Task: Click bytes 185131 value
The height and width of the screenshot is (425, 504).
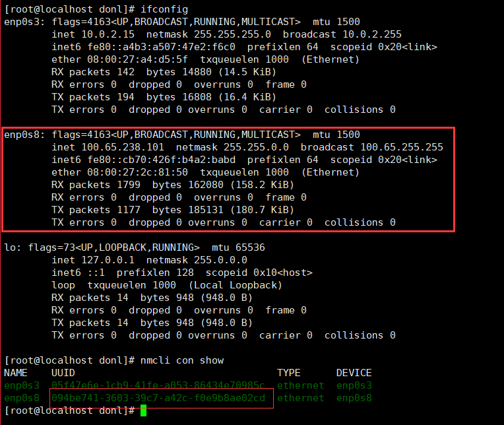Action: point(206,210)
